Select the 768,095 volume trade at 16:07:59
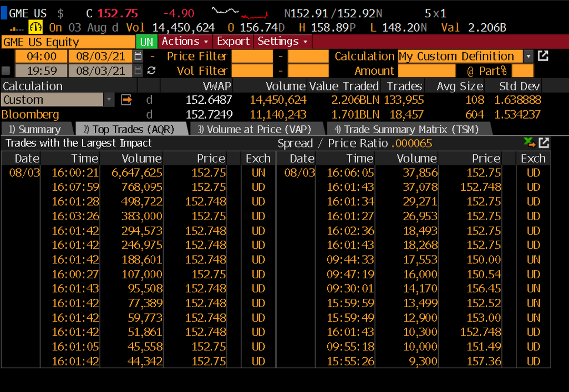Image resolution: width=569 pixels, height=392 pixels. 142,187
